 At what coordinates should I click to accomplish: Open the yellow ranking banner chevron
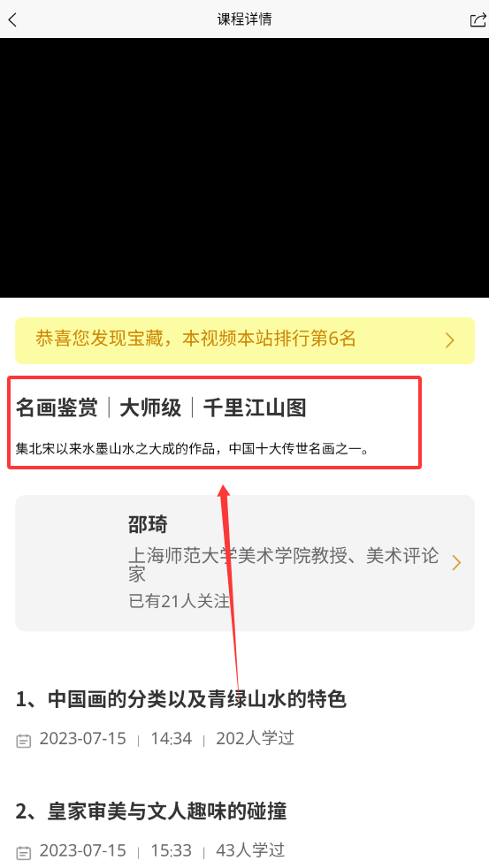point(450,340)
